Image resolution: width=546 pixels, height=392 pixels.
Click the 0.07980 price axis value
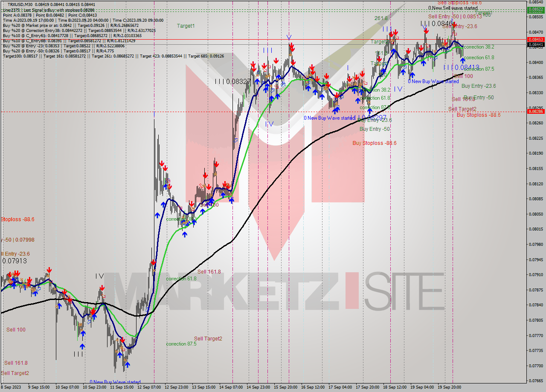tap(536, 244)
